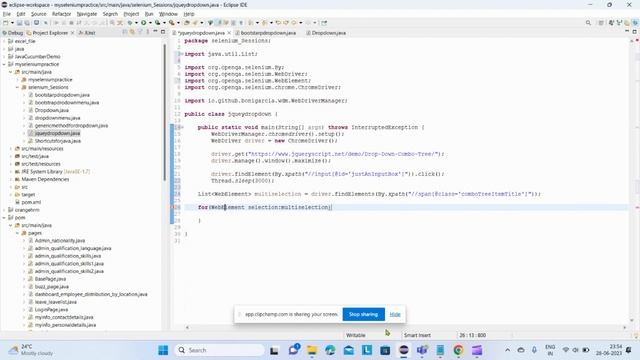
Task: Open Project Explorer view menu icon
Action: [148, 32]
